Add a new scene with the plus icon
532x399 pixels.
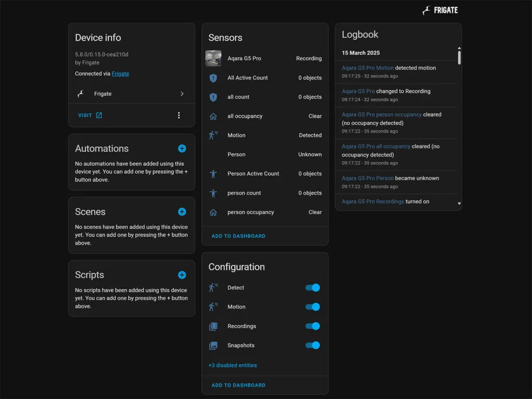coord(182,212)
